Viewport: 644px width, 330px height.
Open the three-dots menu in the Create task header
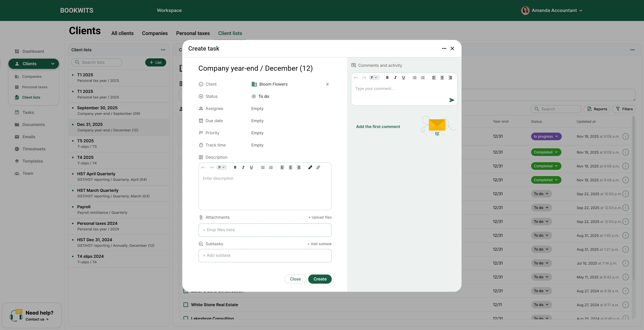point(444,49)
